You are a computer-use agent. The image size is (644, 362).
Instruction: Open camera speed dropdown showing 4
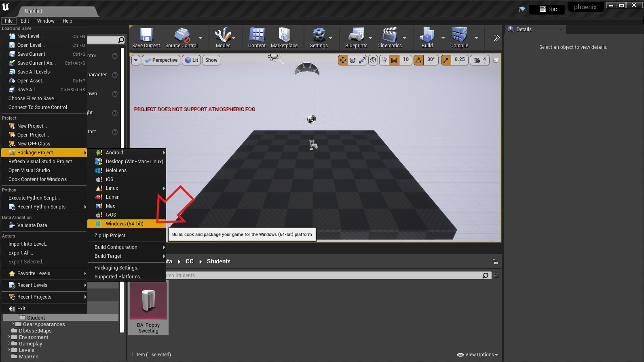point(480,60)
